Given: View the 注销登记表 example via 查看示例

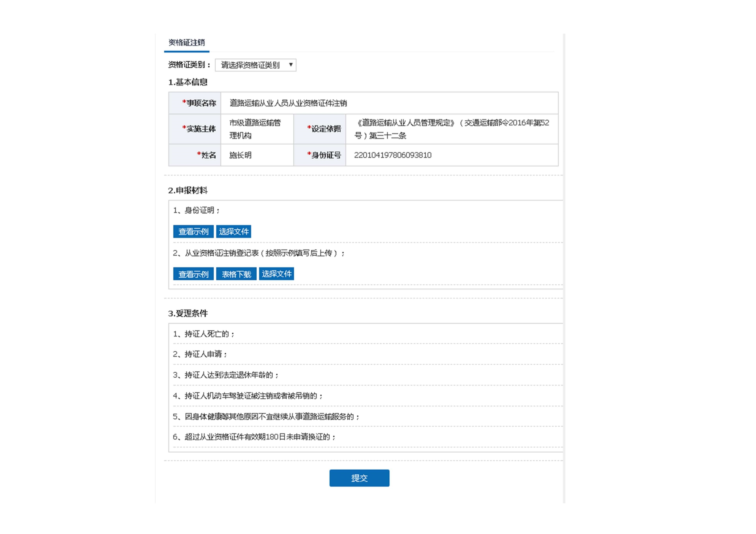Looking at the screenshot, I should tap(193, 274).
